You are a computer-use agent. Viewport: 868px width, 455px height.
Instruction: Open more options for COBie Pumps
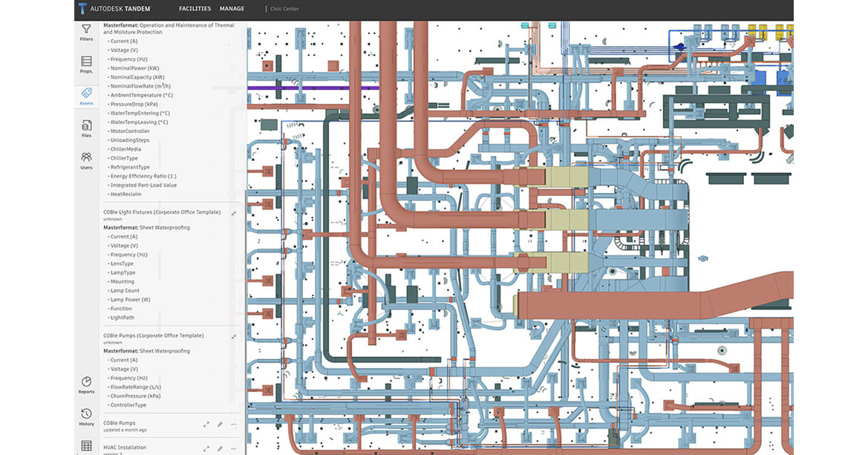(233, 425)
